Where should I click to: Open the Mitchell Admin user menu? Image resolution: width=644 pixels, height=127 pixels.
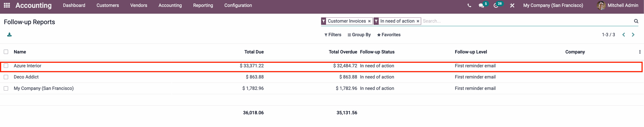pos(618,5)
